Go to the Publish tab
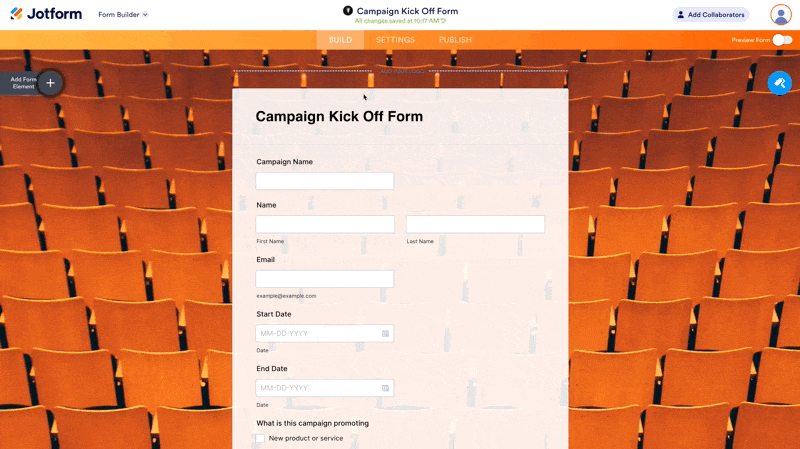The width and height of the screenshot is (800, 449). click(455, 40)
